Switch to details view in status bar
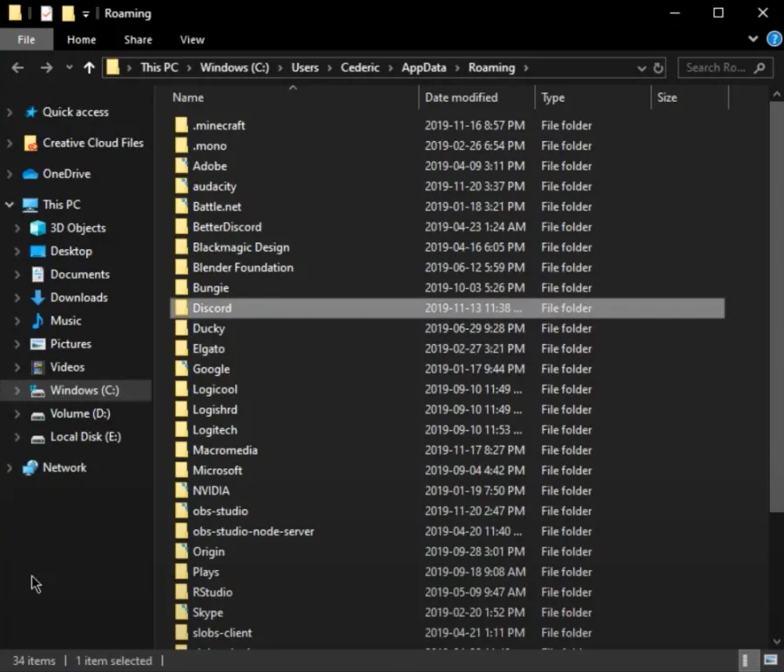This screenshot has width=784, height=672. pos(745,661)
